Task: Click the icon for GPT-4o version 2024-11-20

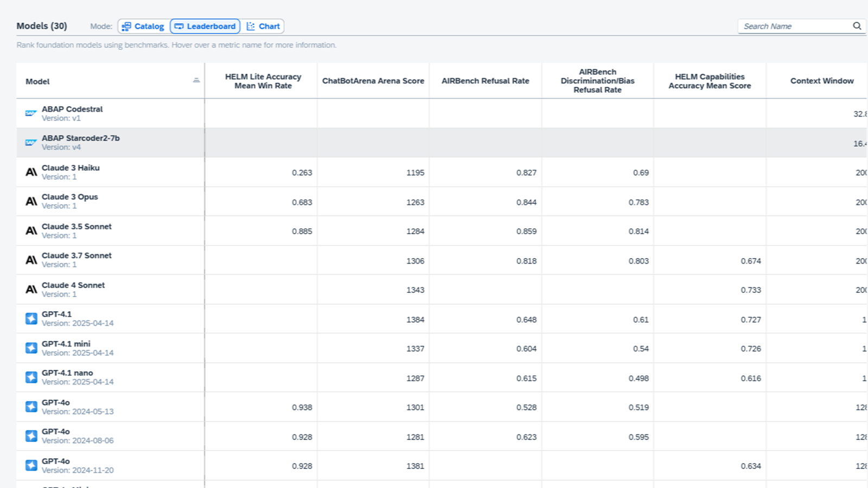Action: 31,466
